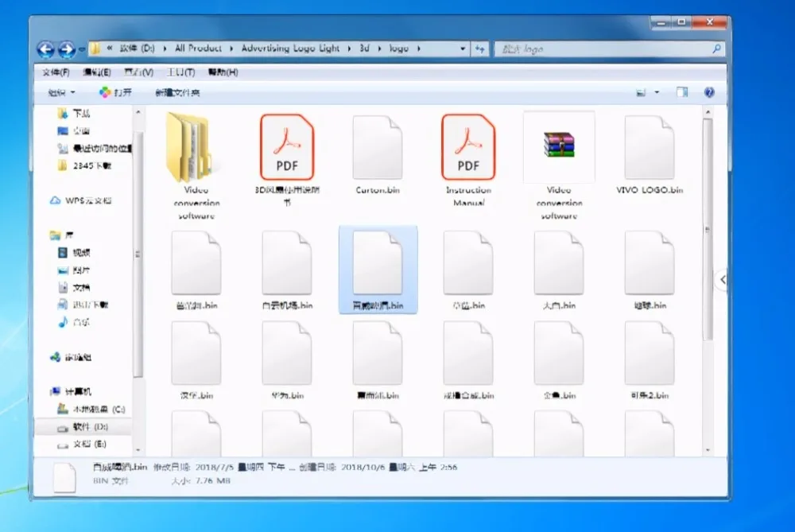Screen dimensions: 795x532
Task: Click the New folder button
Action: point(177,92)
